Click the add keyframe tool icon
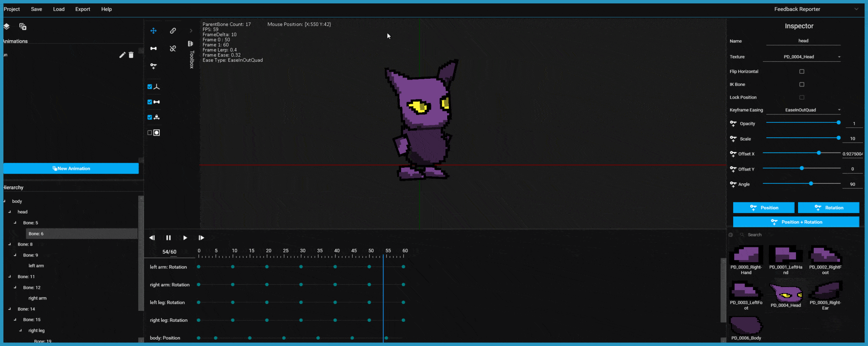This screenshot has width=868, height=346. pyautogui.click(x=153, y=66)
